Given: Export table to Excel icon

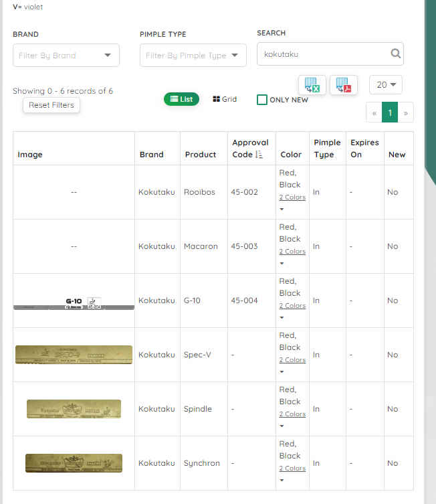Looking at the screenshot, I should click(312, 85).
